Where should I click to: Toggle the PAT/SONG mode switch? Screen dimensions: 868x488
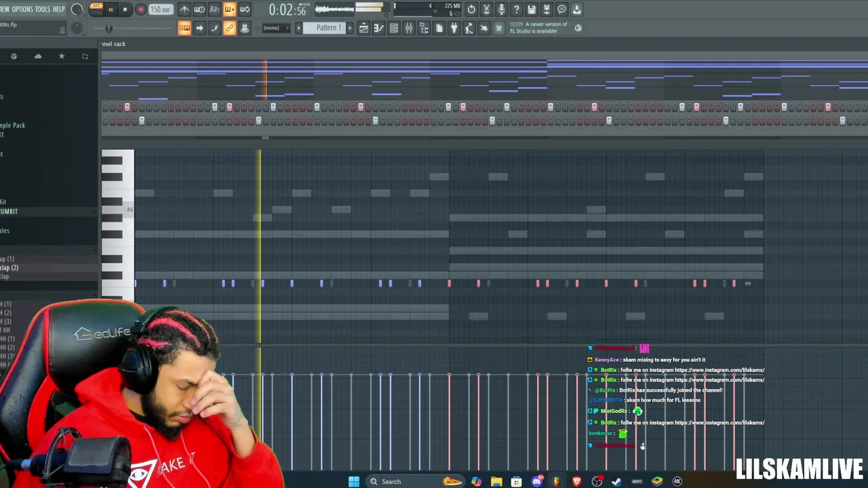97,9
